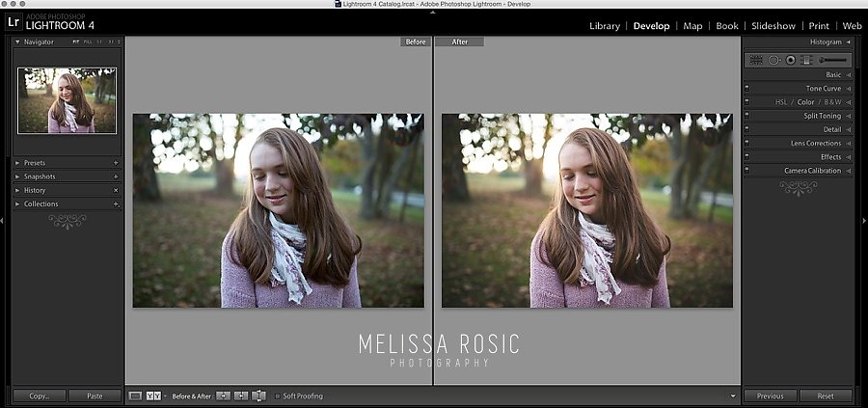Copy After settings to Before arrow icon
The height and width of the screenshot is (408, 868).
241,395
